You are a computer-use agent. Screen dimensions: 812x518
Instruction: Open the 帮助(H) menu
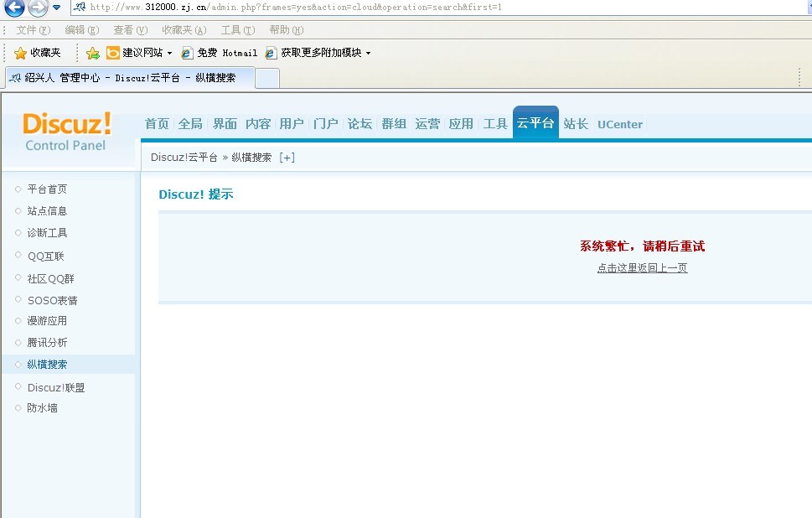(287, 30)
